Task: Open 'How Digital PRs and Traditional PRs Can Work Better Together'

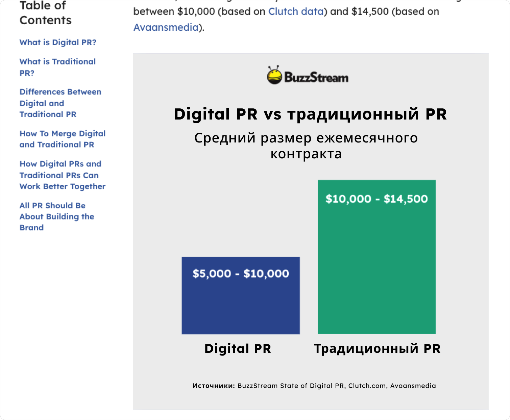Action: pyautogui.click(x=63, y=175)
